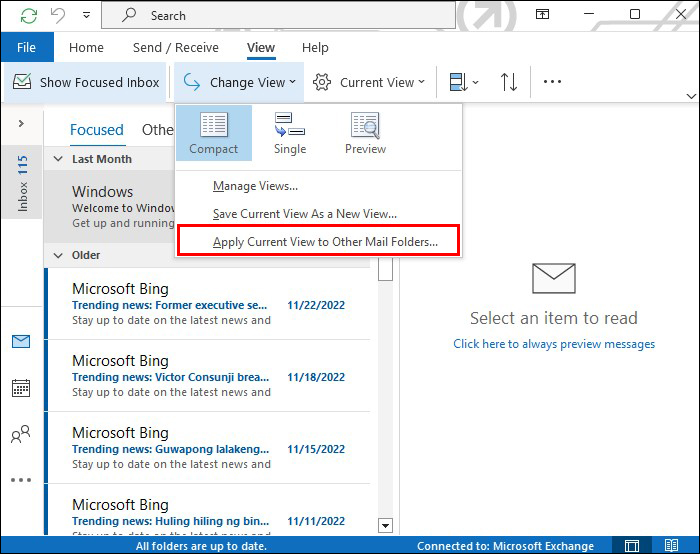Viewport: 700px width, 554px height.
Task: Switch to the Home tab
Action: (86, 47)
